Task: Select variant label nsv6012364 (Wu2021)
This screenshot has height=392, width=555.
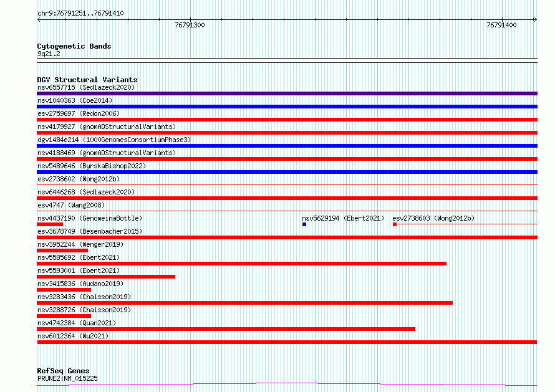Action: (x=73, y=336)
